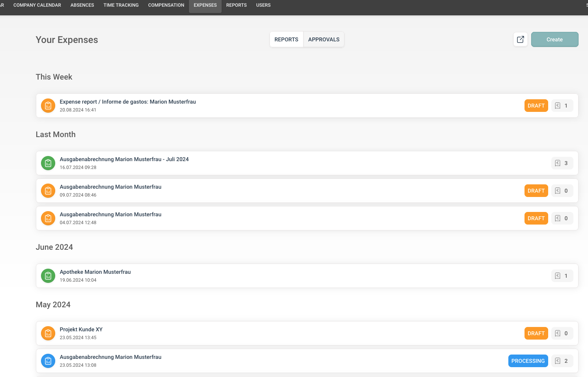Click DRAFT badge on Projekt Kunde XY

[536, 333]
